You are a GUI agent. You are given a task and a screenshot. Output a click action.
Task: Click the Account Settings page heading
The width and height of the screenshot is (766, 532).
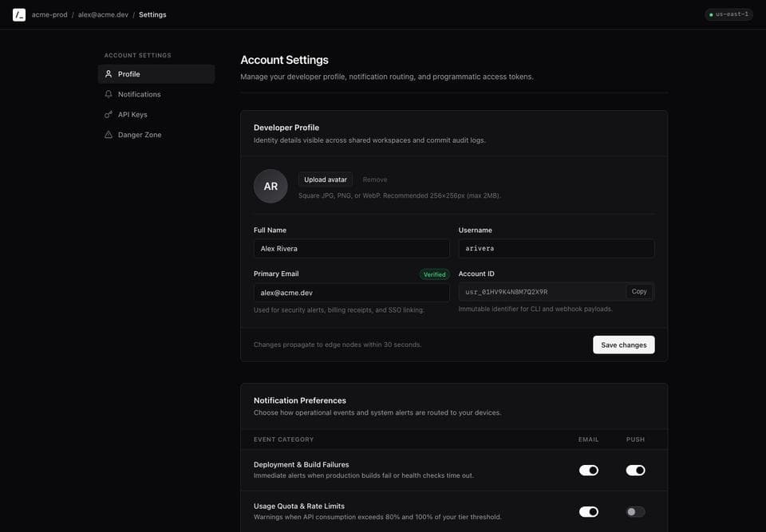284,60
